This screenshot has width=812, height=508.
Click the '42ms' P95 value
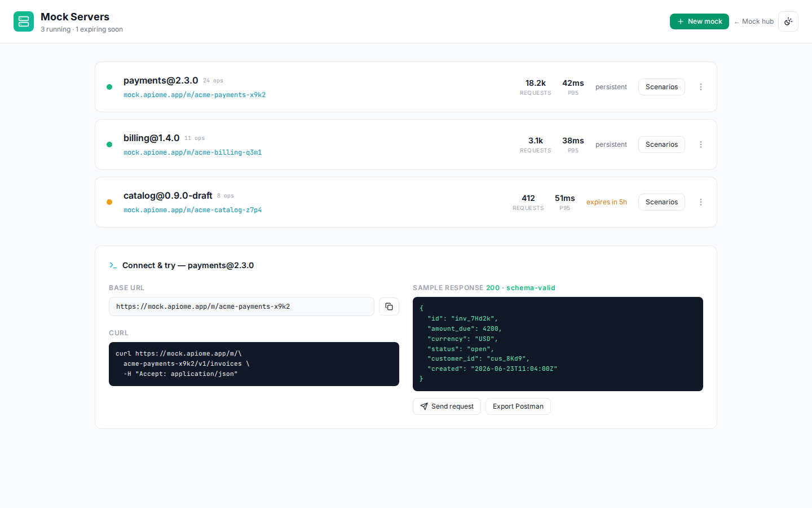tap(573, 83)
